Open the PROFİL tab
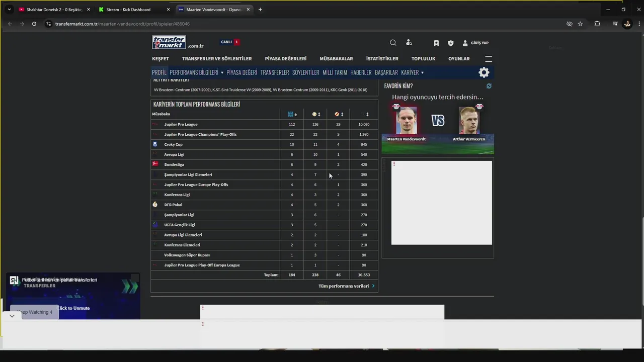The image size is (644, 362). 159,72
